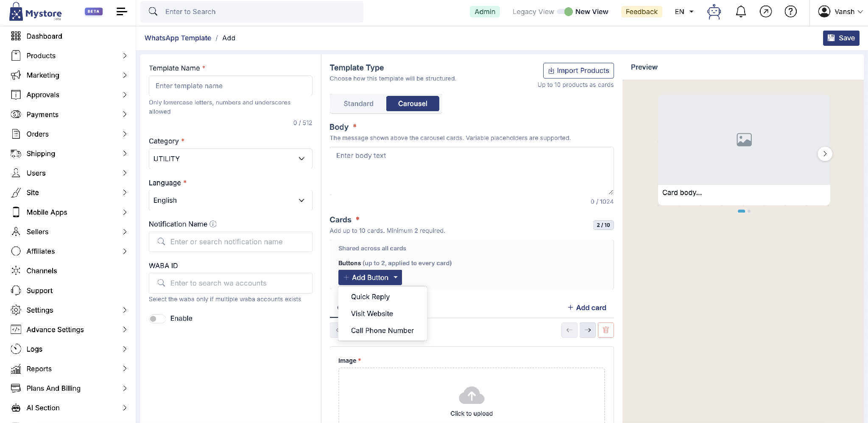Viewport: 868px width, 423px height.
Task: Open the EN language selector
Action: tap(684, 11)
